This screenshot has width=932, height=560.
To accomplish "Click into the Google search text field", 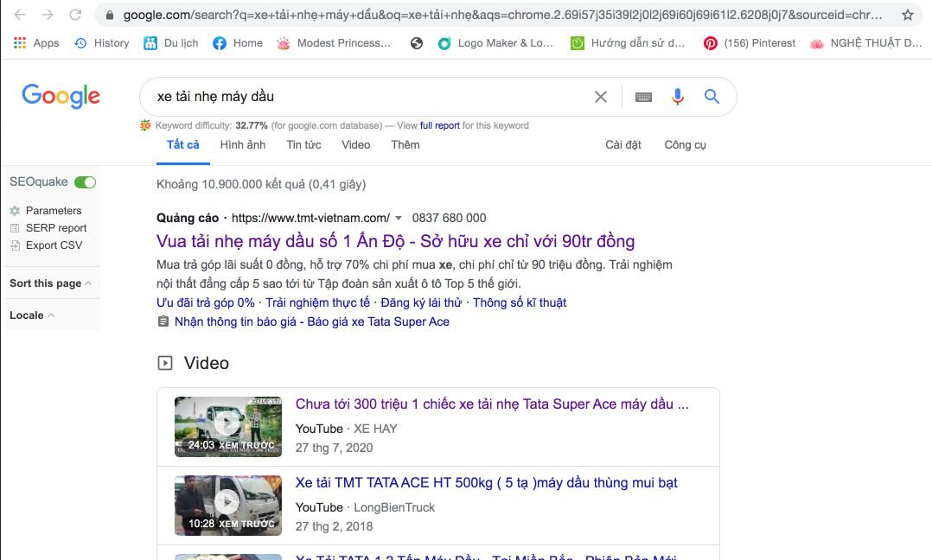I will [x=363, y=97].
